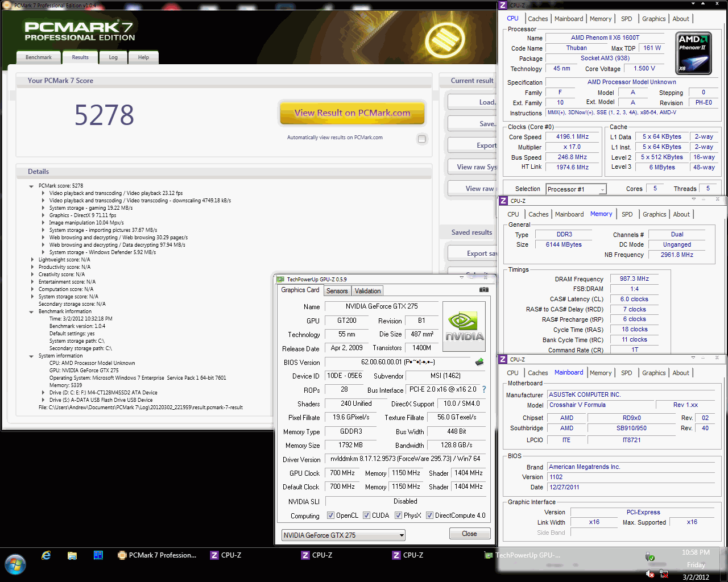Open the Processor #1 selection dropdown
The width and height of the screenshot is (728, 582).
click(576, 189)
